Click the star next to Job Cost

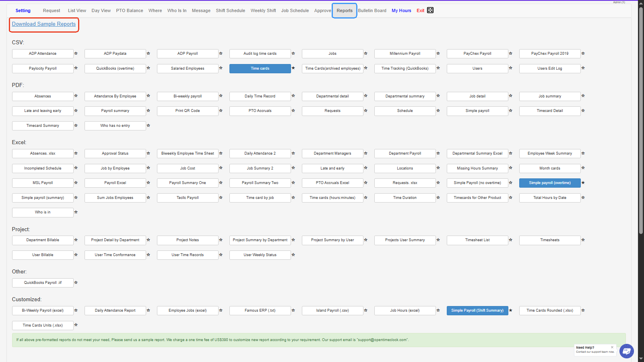click(221, 168)
